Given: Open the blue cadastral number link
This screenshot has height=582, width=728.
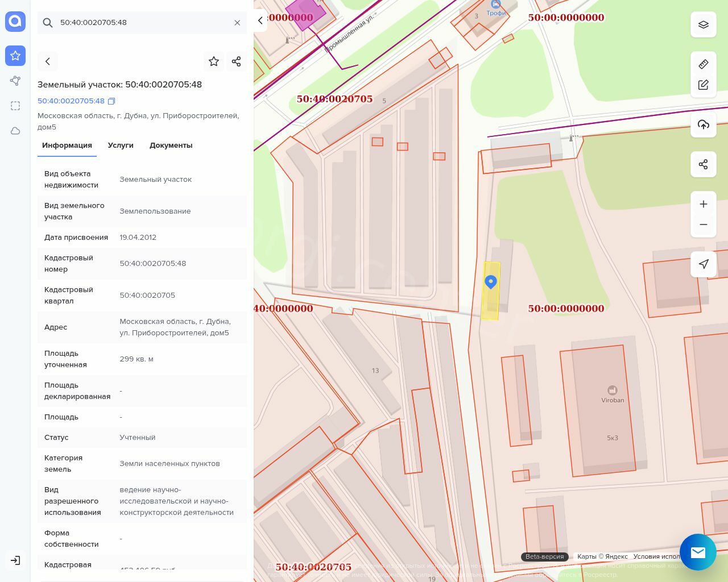Looking at the screenshot, I should coord(71,101).
